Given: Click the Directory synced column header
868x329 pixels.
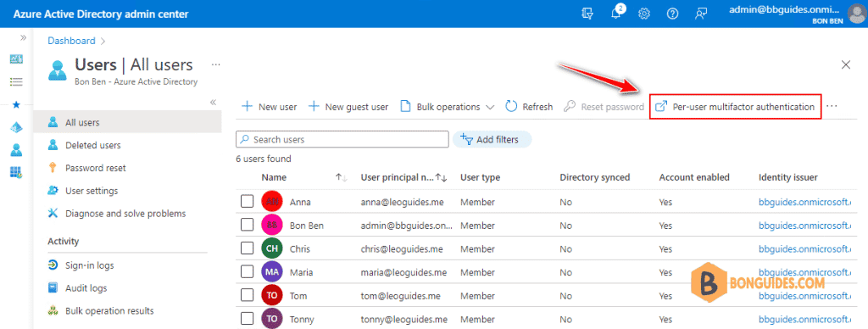Looking at the screenshot, I should pos(594,178).
